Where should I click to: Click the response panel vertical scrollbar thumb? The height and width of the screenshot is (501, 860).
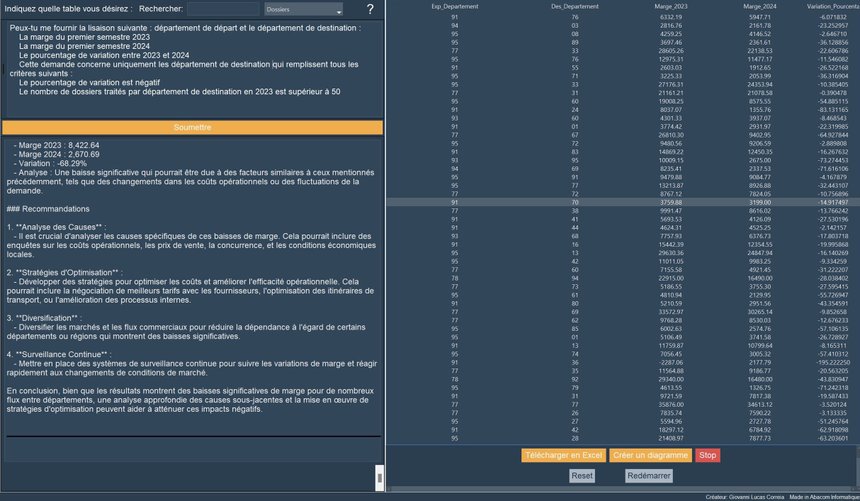[379, 477]
